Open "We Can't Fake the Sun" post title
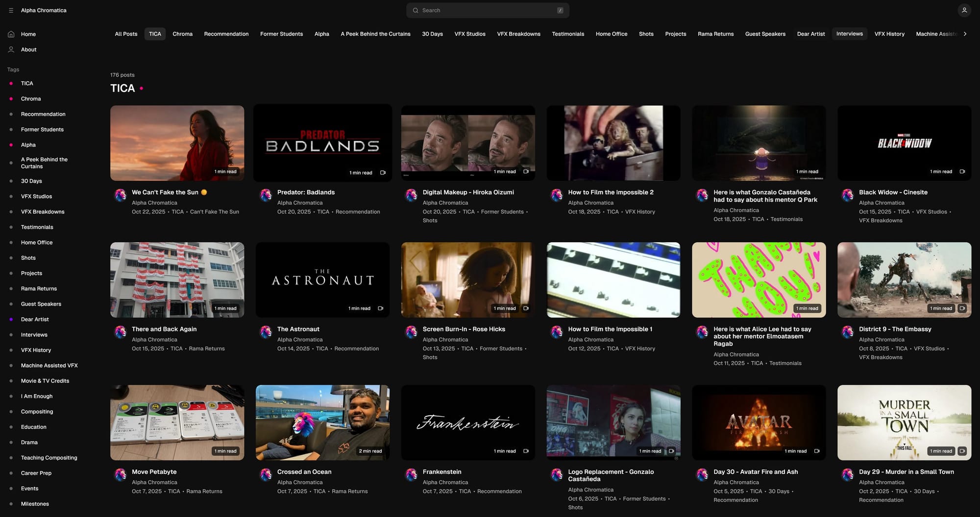 165,192
